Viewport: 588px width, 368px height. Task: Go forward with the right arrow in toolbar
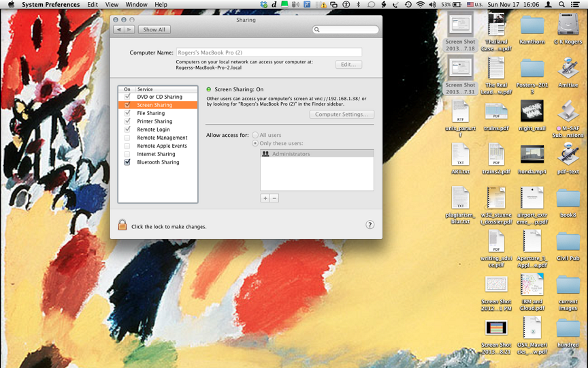[x=129, y=29]
